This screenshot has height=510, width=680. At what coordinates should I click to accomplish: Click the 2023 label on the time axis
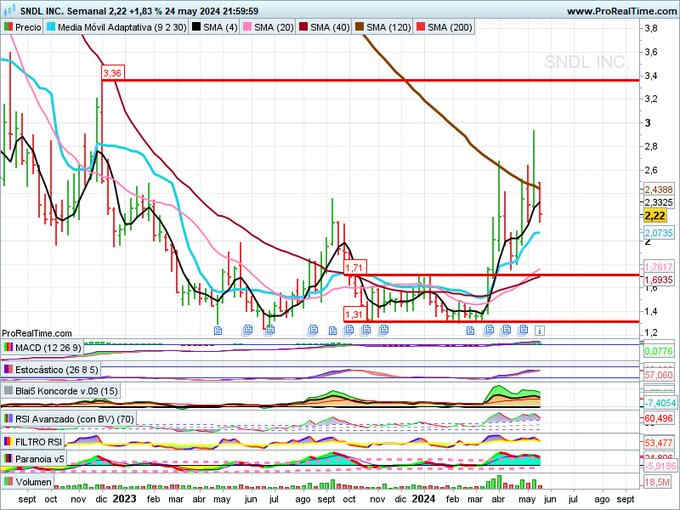coord(124,499)
